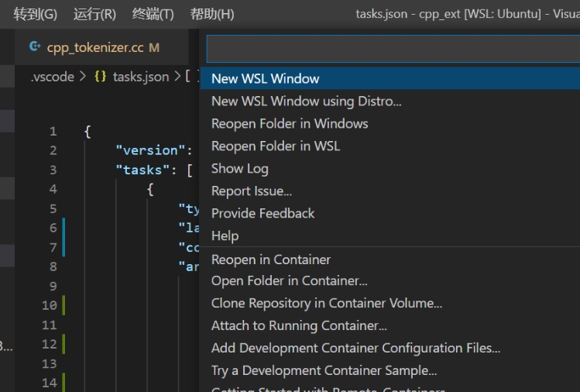
Task: Click the opening brace on line 4
Action: [150, 190]
